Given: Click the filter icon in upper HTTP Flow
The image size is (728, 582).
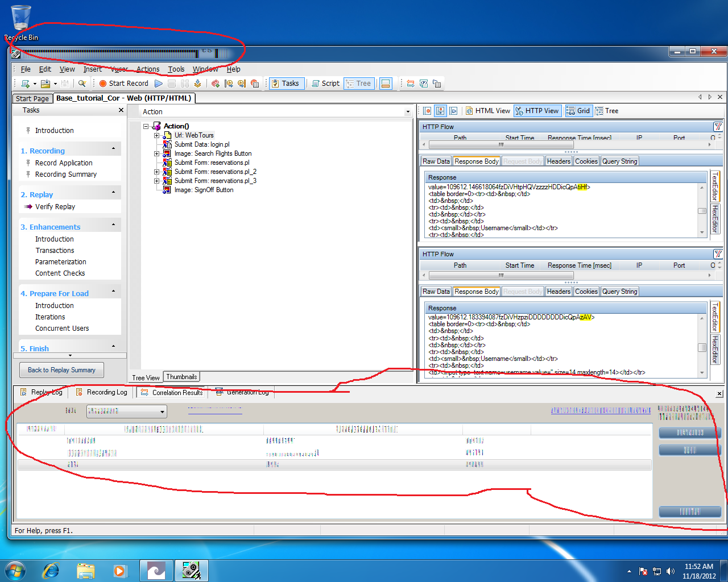Looking at the screenshot, I should 718,127.
